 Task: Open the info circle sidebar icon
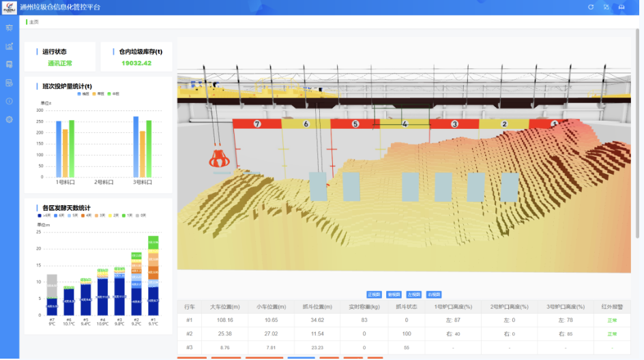pos(10,101)
